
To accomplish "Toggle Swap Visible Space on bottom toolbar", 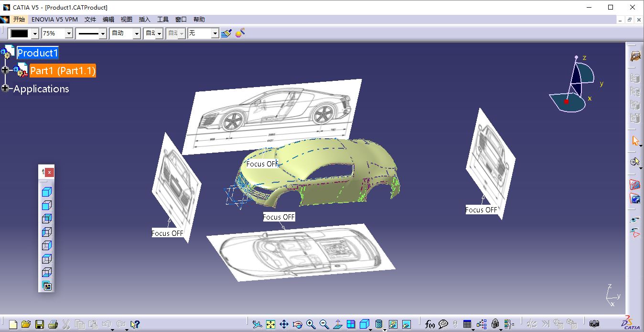I will [407, 324].
